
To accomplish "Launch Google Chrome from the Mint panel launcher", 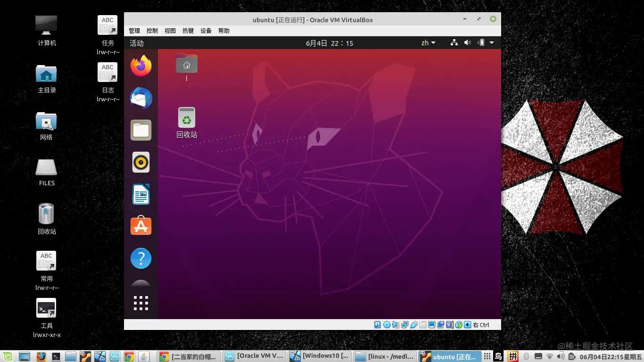I will [129, 356].
